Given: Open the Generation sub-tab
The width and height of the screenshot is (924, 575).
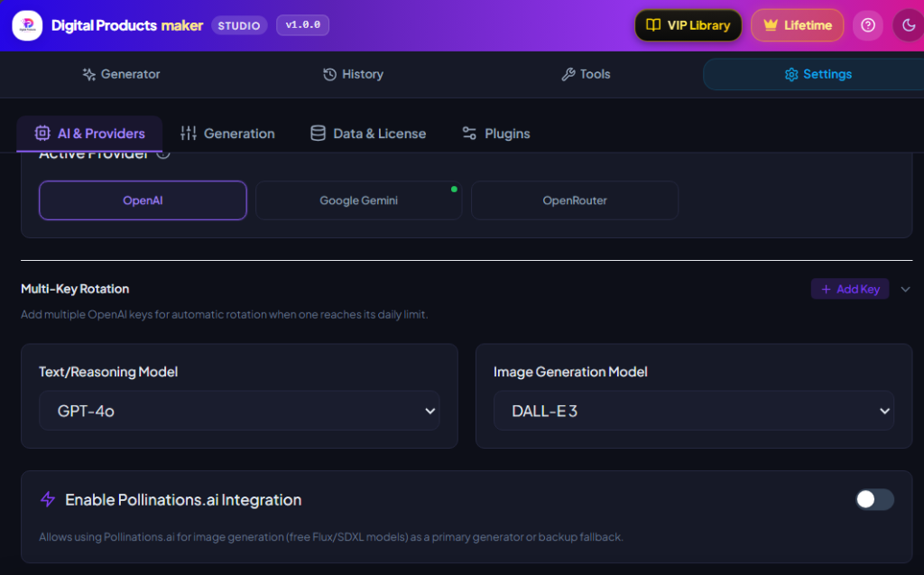Looking at the screenshot, I should click(x=227, y=134).
